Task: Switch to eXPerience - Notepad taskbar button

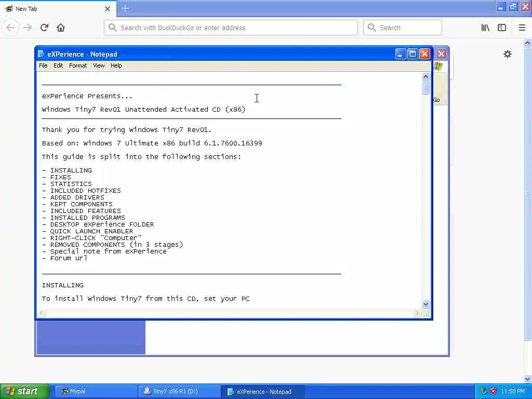Action: coord(262,391)
